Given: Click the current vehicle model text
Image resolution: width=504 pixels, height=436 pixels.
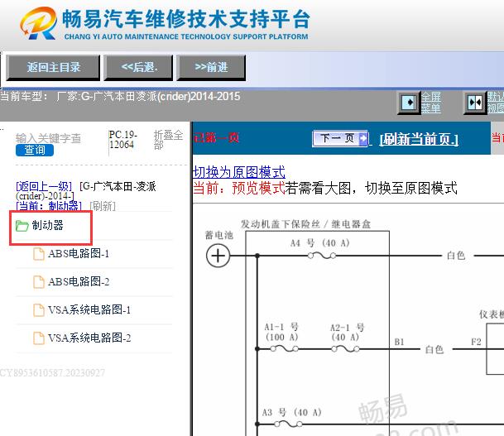Looking at the screenshot, I should (120, 96).
